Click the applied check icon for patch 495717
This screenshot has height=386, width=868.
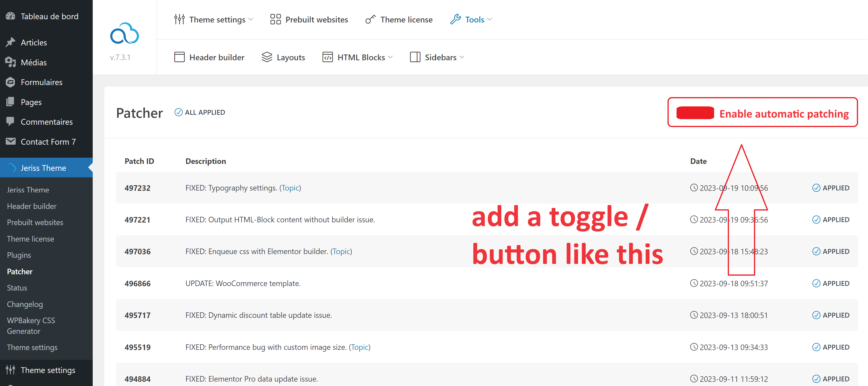pos(816,315)
